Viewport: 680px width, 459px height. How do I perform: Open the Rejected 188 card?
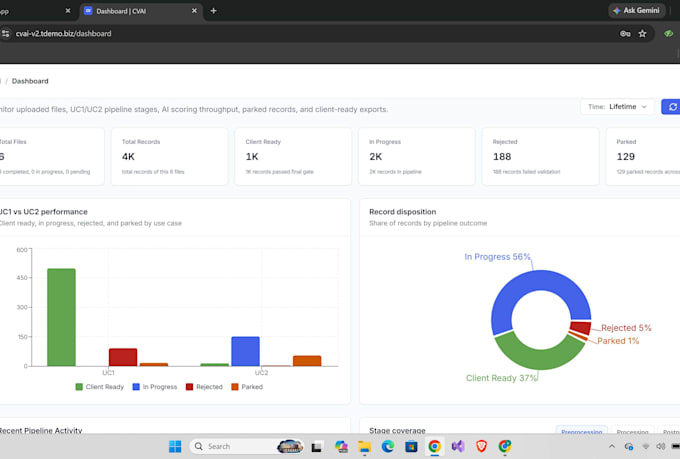[540, 157]
